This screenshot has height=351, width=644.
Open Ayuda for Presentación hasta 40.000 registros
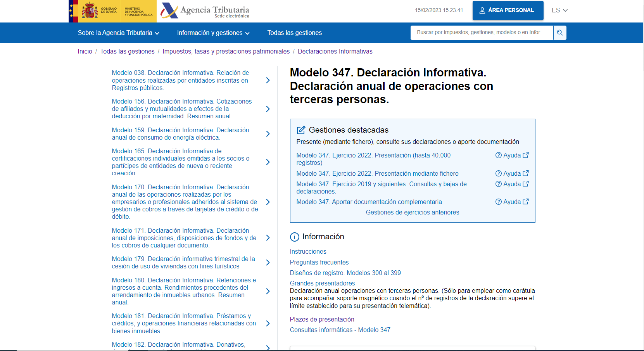tap(512, 155)
